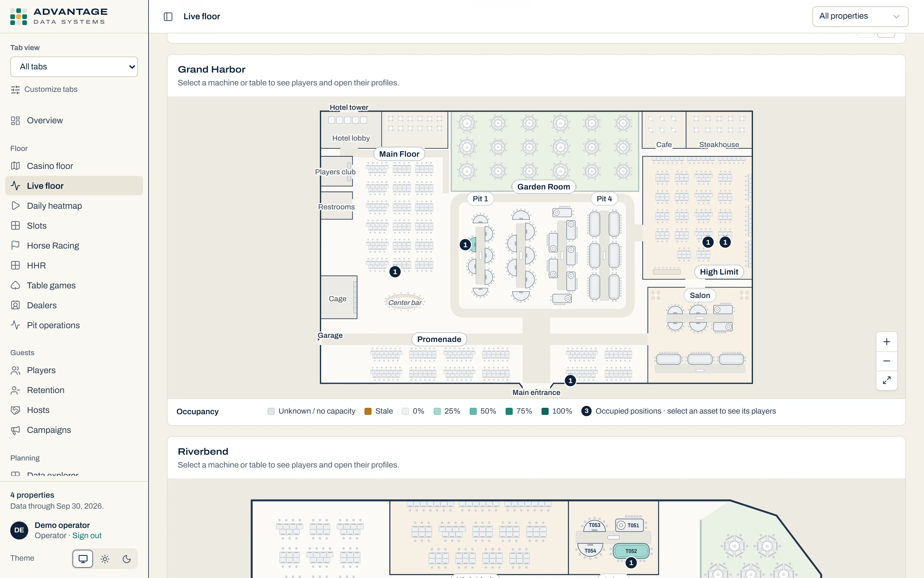Image resolution: width=924 pixels, height=578 pixels.
Task: Click the 100% occupancy legend swatch
Action: coord(545,411)
